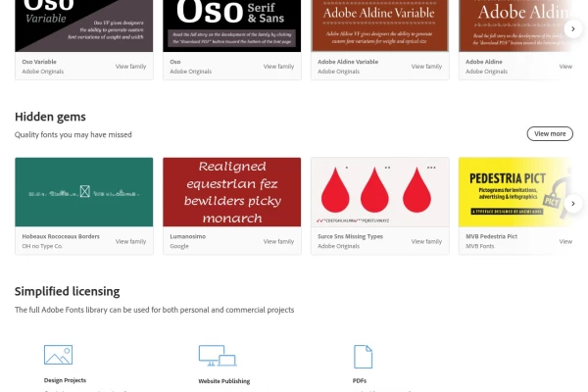Click the Website Publishing devices icon
The height and width of the screenshot is (392, 588).
(x=218, y=355)
